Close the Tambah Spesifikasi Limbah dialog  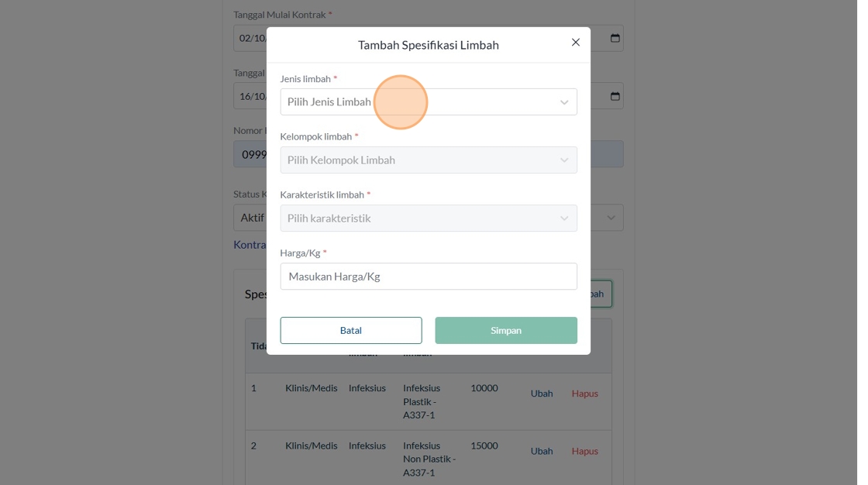[x=575, y=43]
